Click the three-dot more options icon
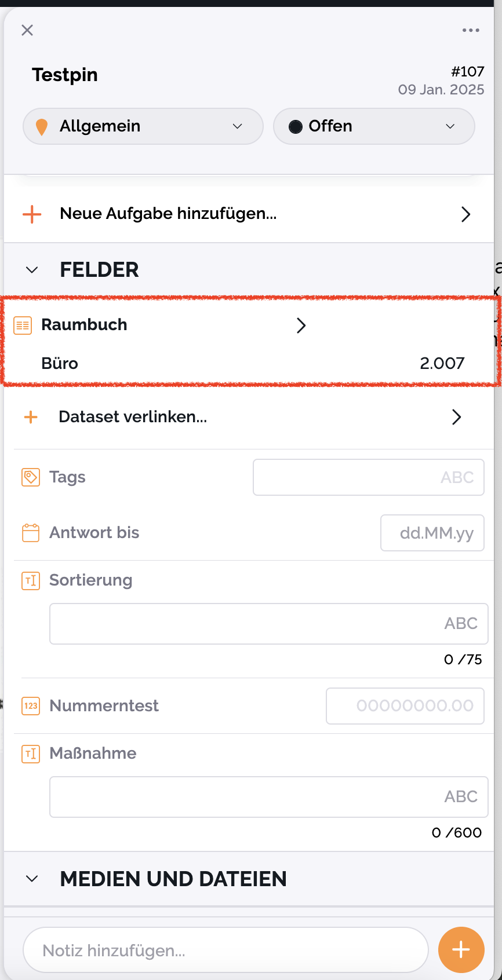The image size is (502, 980). pyautogui.click(x=471, y=30)
